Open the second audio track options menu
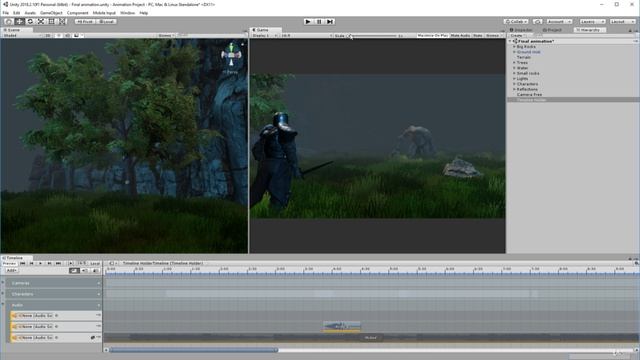Image resolution: width=640 pixels, height=360 pixels. (x=98, y=326)
